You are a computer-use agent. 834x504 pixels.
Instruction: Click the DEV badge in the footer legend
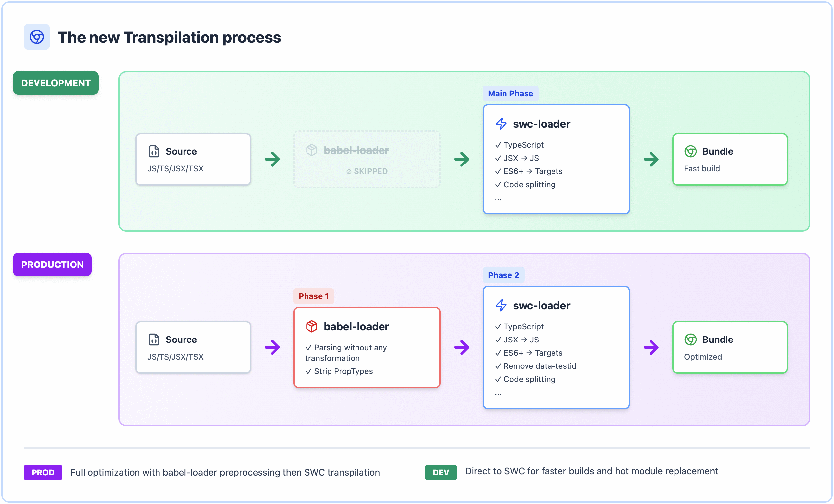point(440,472)
